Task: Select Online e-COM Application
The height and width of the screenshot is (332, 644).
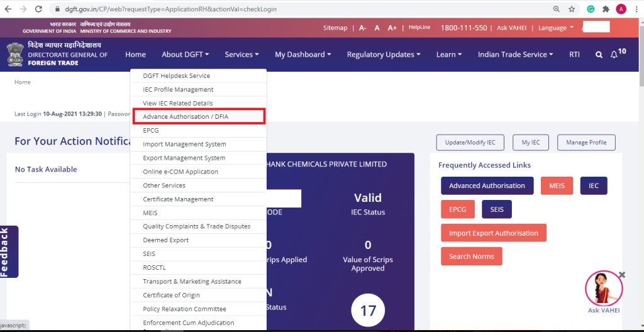Action: (198, 172)
